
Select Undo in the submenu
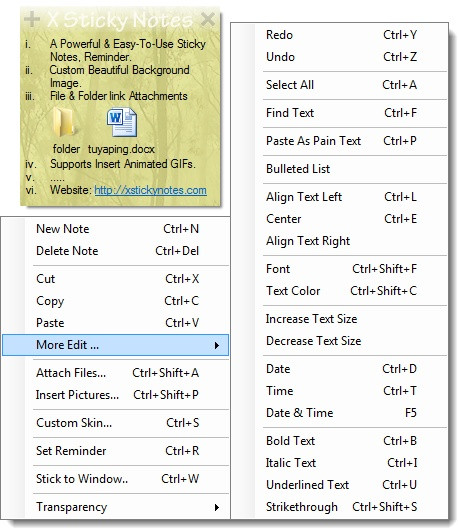pyautogui.click(x=339, y=57)
